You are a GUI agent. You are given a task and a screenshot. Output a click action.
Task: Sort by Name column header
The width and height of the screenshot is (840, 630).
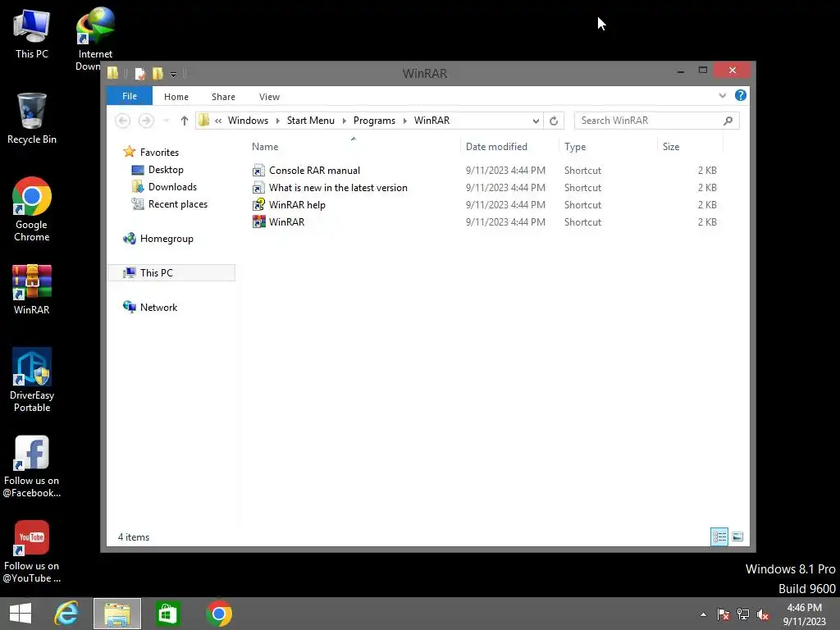pos(265,147)
